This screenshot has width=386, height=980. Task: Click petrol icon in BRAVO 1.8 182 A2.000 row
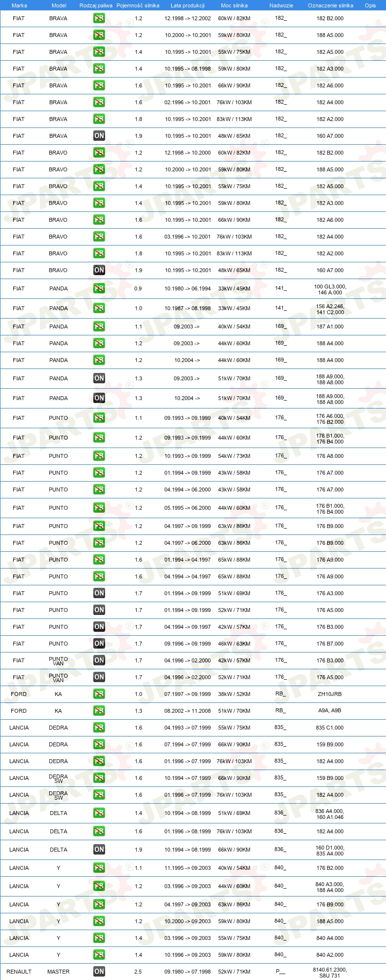(99, 253)
